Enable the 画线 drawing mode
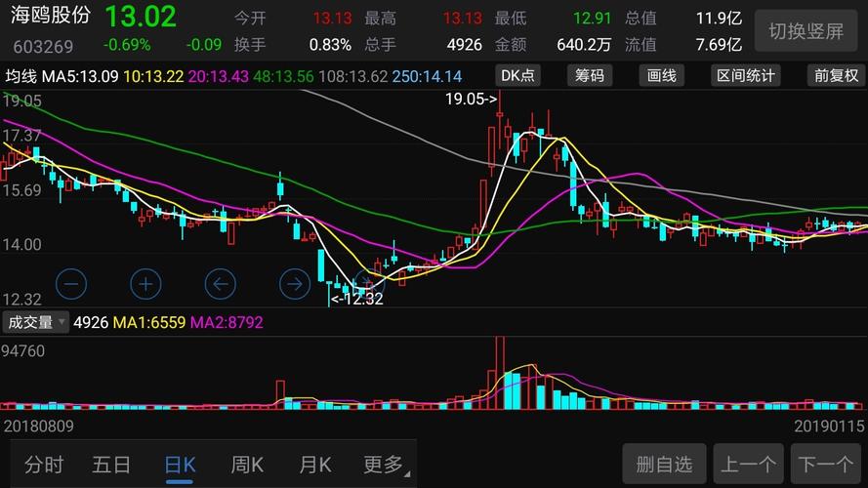Image resolution: width=868 pixels, height=488 pixels. pos(662,76)
